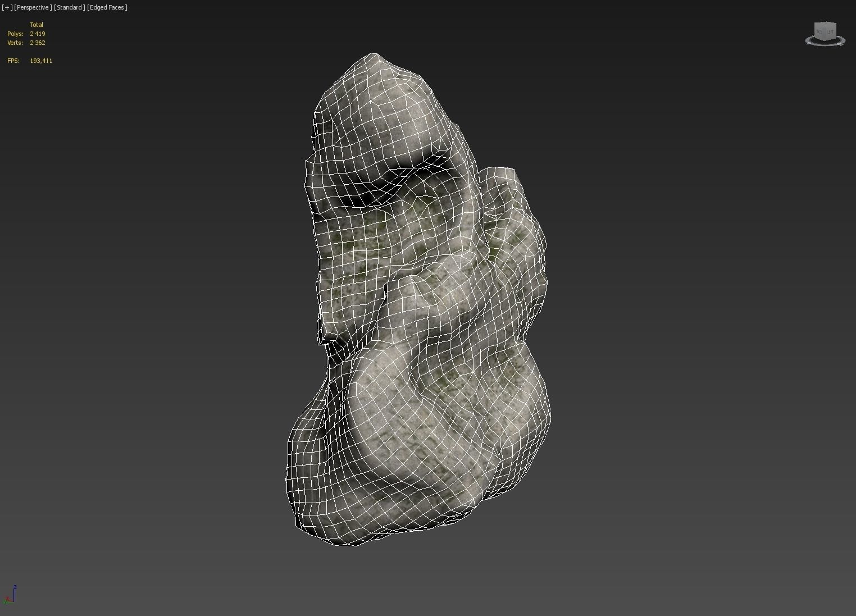The height and width of the screenshot is (616, 856).
Task: Open the [+] viewport general menu
Action: 7,7
